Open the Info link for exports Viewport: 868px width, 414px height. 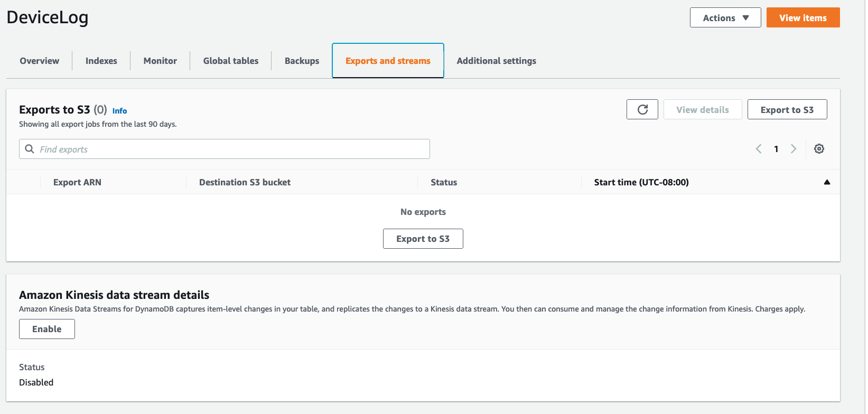[120, 111]
